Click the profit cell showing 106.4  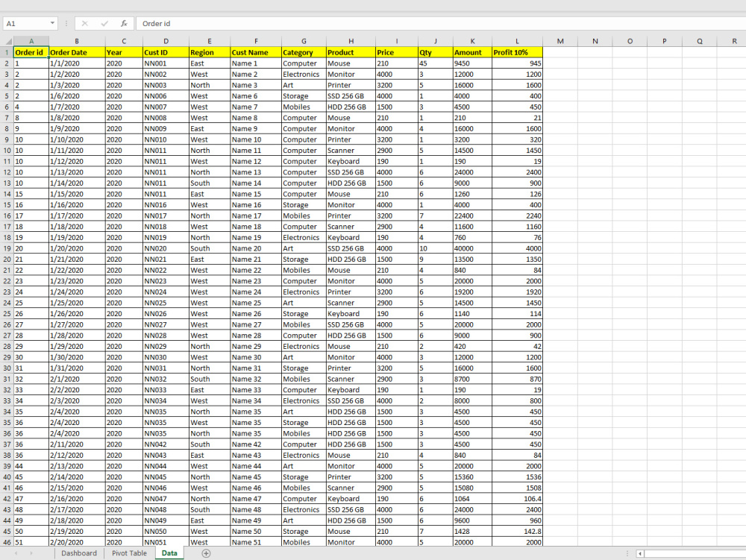pyautogui.click(x=517, y=499)
